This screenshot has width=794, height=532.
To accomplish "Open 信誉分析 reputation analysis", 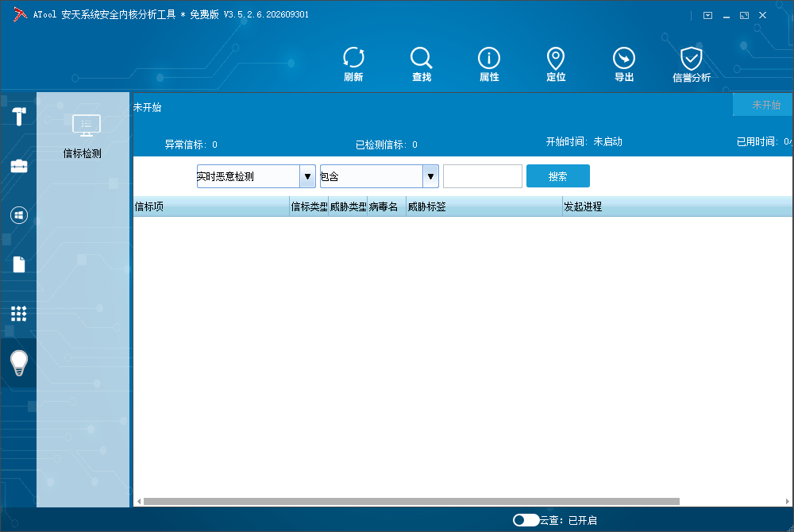I will 692,64.
